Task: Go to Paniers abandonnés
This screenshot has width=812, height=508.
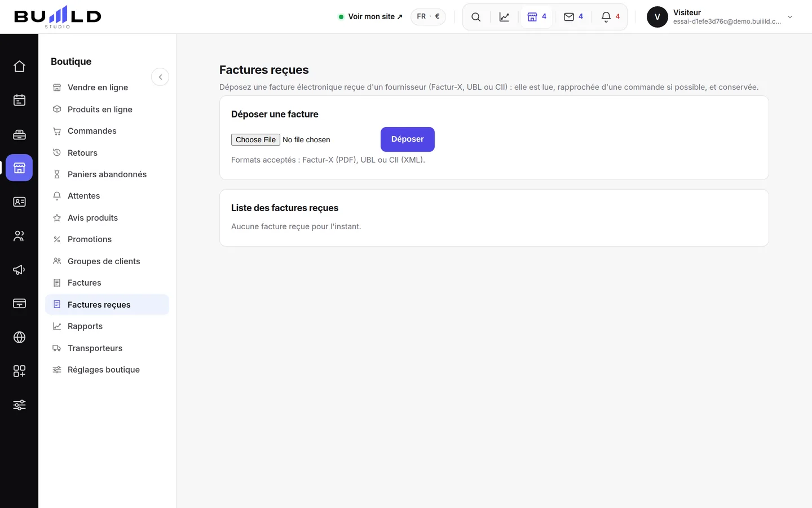Action: (107, 174)
